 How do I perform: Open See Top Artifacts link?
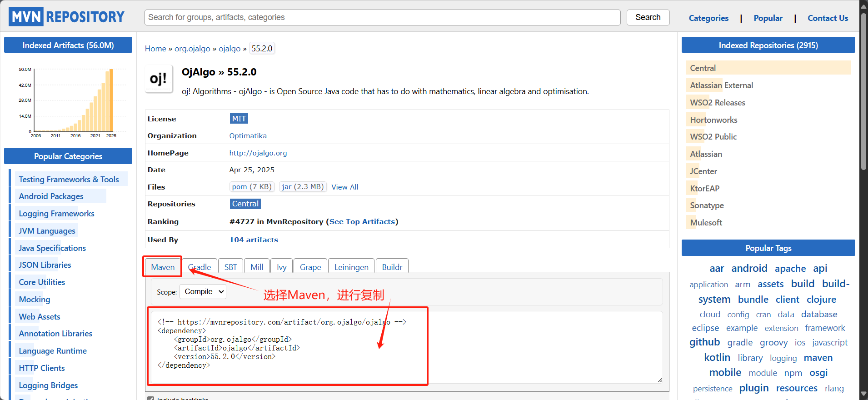coord(362,222)
